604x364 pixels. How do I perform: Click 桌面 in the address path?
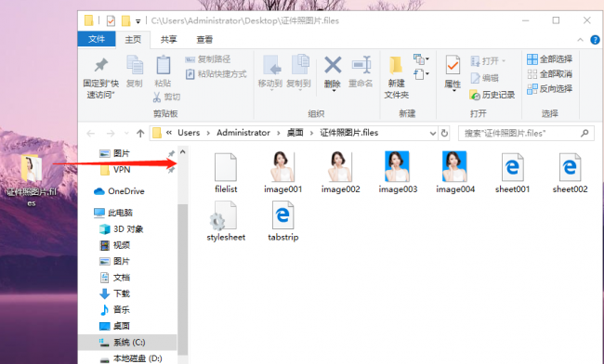pyautogui.click(x=295, y=133)
